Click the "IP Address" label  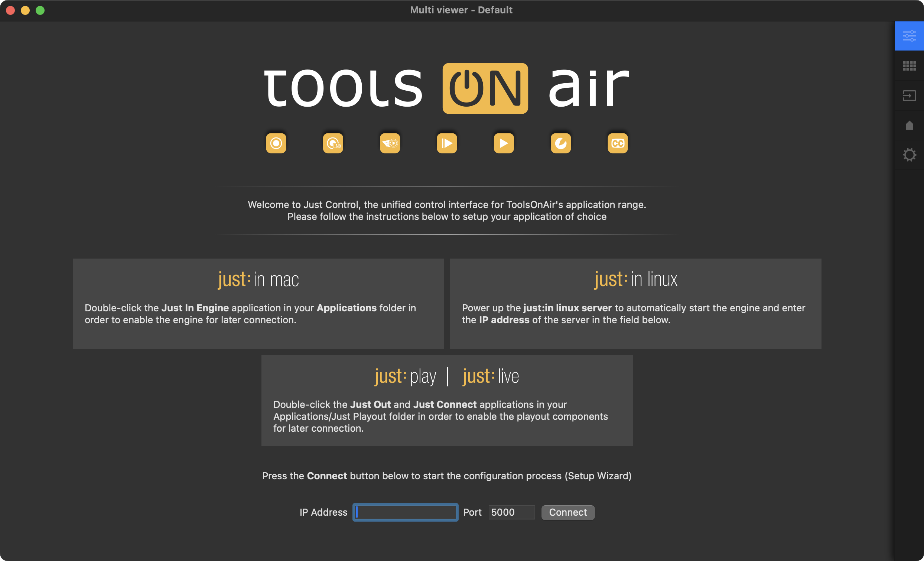click(x=323, y=512)
